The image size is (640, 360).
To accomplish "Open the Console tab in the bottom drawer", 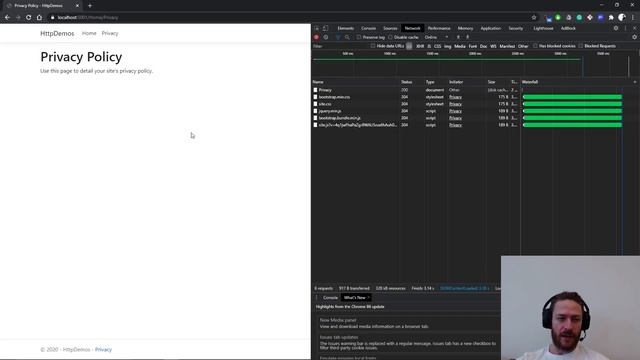I will [x=330, y=298].
